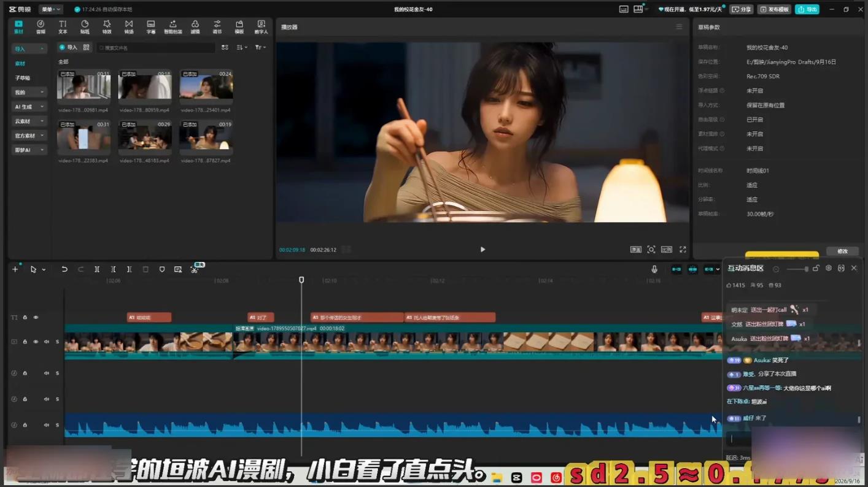868x487 pixels.
Task: Click the microphone record voiceover icon
Action: tap(654, 269)
